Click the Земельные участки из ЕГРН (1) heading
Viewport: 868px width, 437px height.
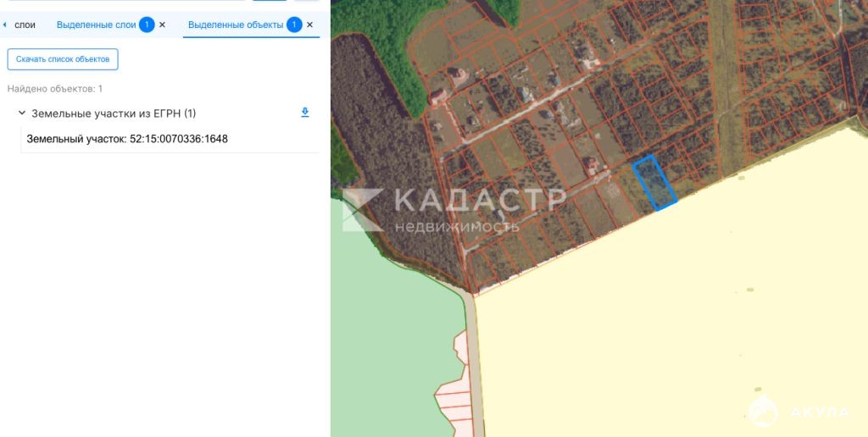click(114, 113)
